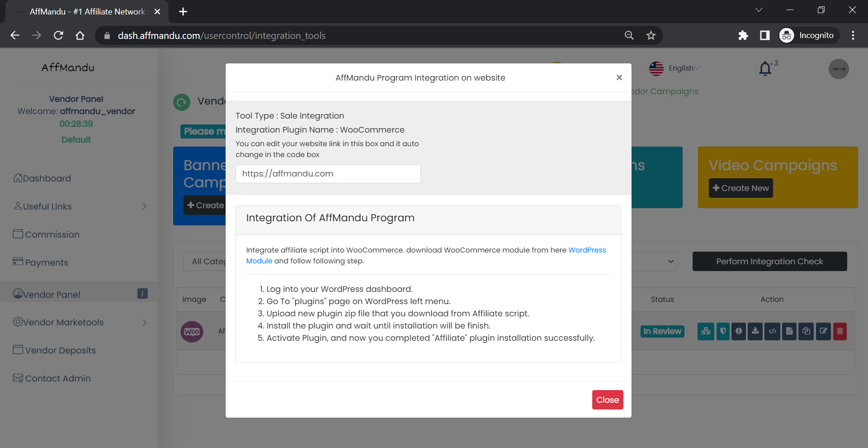
Task: Click the edit pencil action icon
Action: [823, 331]
